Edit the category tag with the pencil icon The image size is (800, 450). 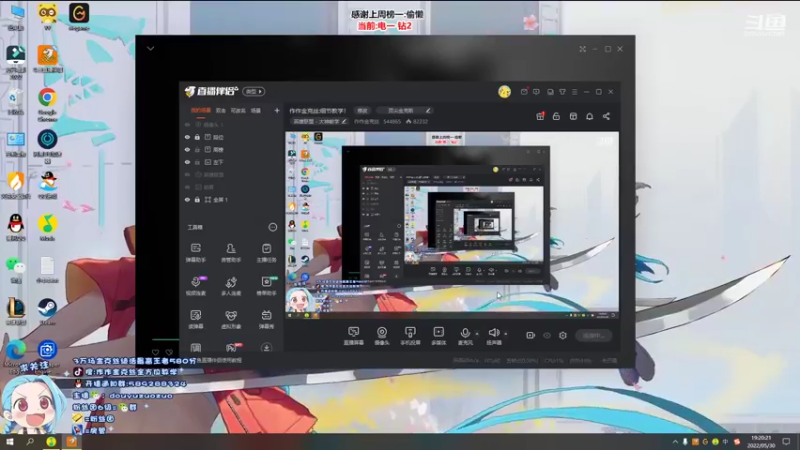344,121
